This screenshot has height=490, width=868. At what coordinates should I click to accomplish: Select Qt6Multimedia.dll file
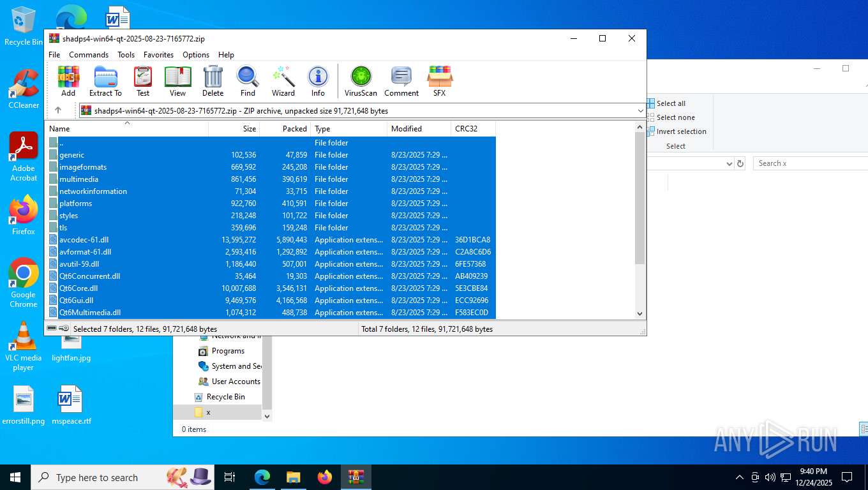(270, 313)
